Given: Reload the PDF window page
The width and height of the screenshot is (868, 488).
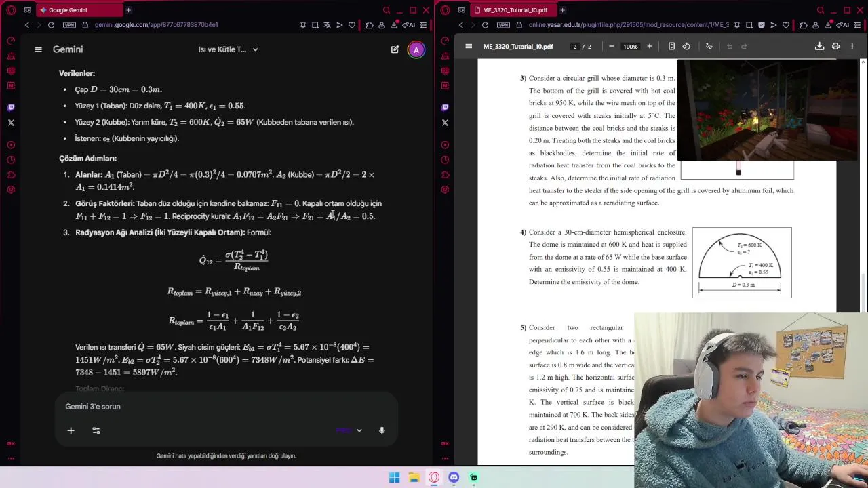Looking at the screenshot, I should click(485, 25).
